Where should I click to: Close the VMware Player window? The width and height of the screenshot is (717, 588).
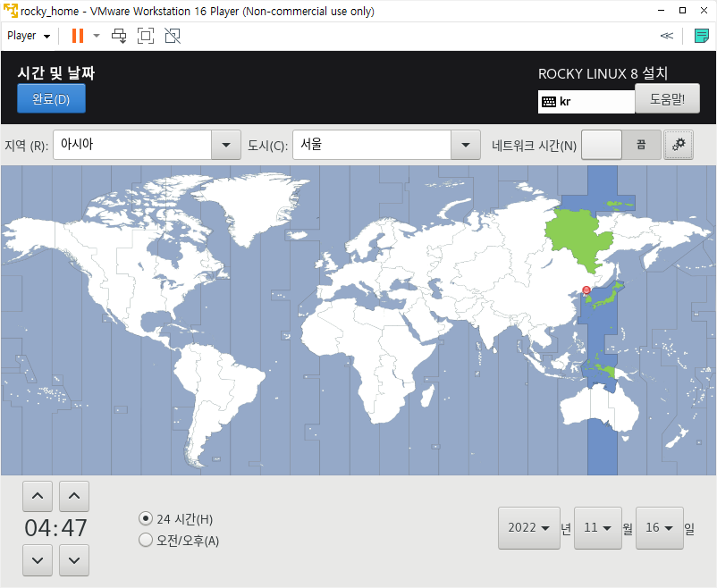tap(704, 11)
